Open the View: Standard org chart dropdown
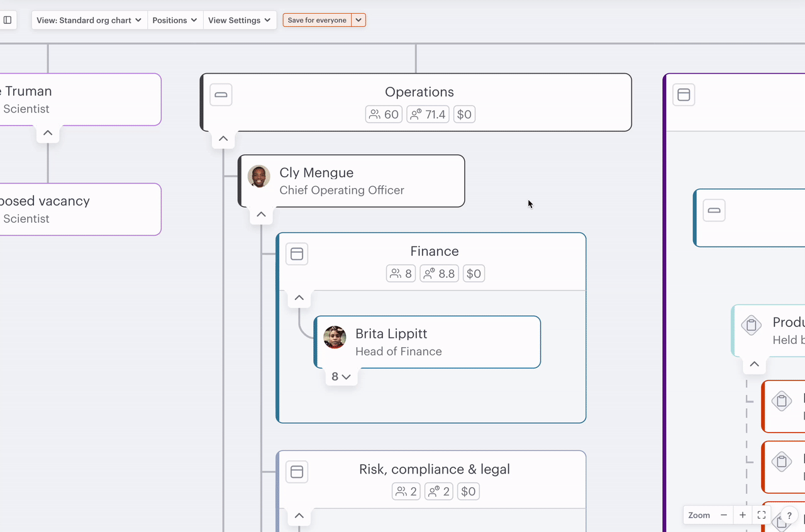805x532 pixels. point(89,20)
